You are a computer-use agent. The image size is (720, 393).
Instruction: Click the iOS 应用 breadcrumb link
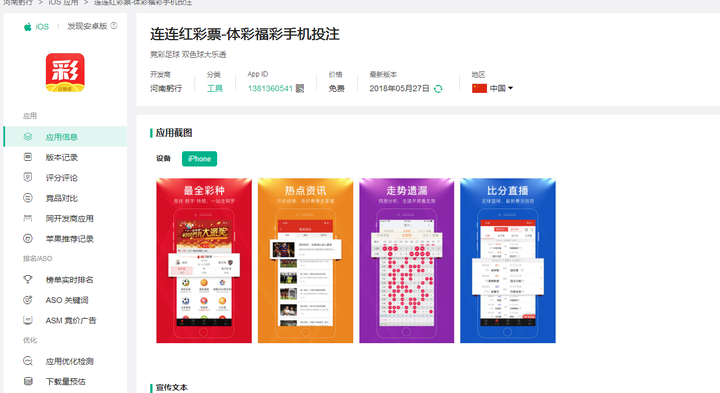point(63,3)
